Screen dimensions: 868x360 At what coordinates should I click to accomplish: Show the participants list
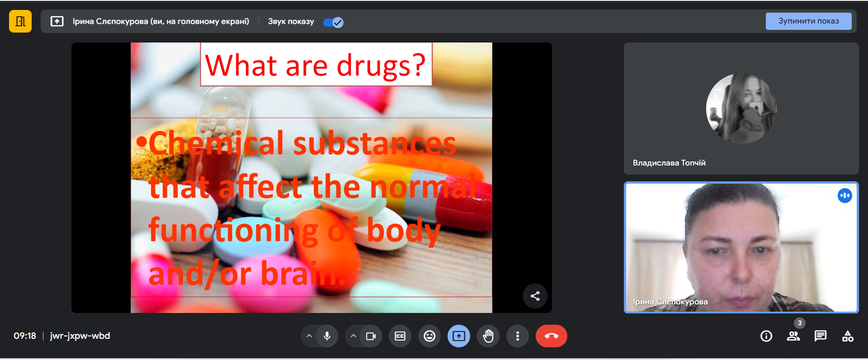click(x=793, y=336)
